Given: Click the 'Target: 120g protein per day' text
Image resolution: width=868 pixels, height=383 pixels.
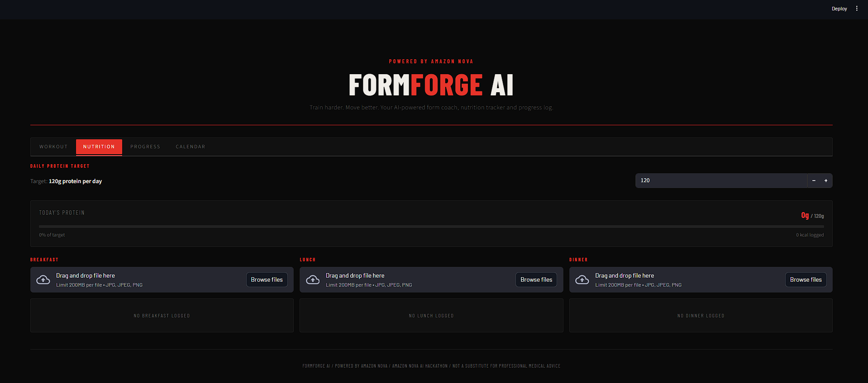Looking at the screenshot, I should point(66,181).
